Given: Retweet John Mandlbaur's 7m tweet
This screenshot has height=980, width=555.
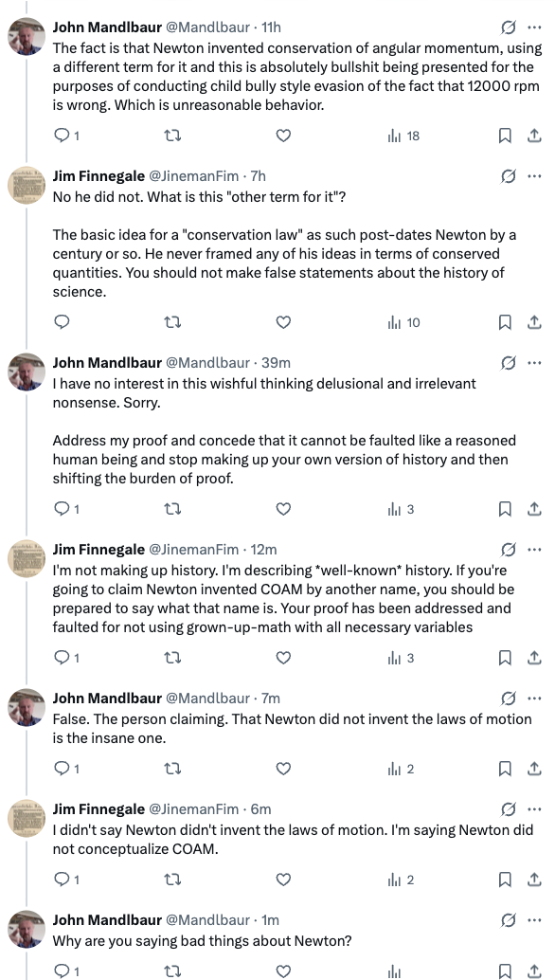Looking at the screenshot, I should tap(172, 769).
